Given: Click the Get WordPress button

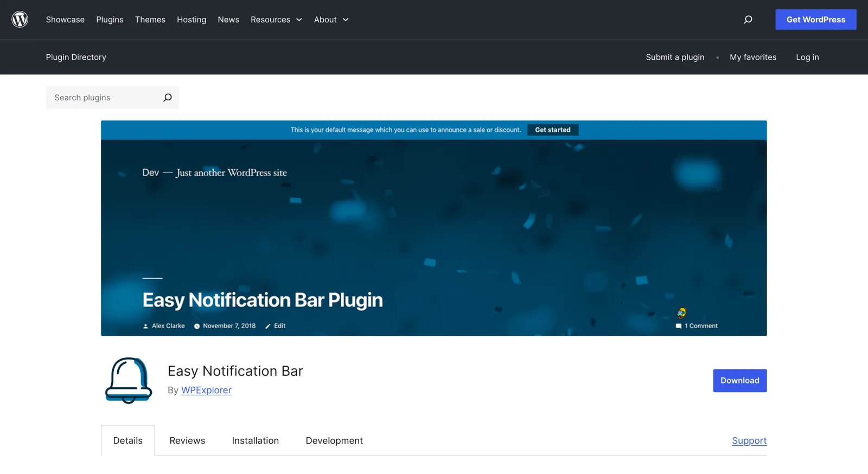Looking at the screenshot, I should [x=816, y=20].
